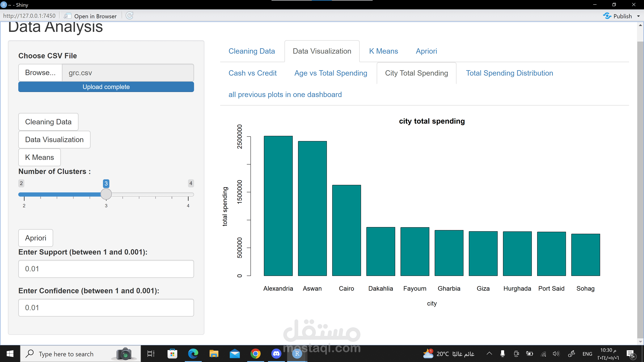Screen dimensions: 644x362
Task: Click the Publish icon
Action: pos(607,16)
